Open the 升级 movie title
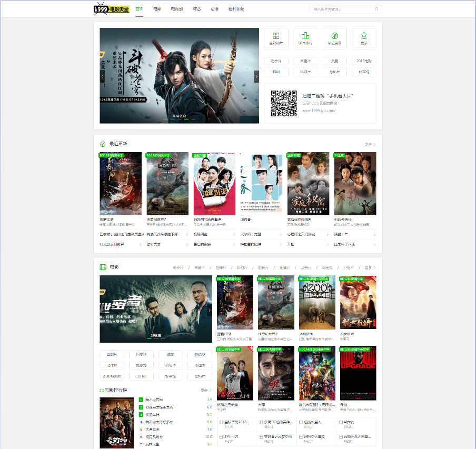 (343, 405)
